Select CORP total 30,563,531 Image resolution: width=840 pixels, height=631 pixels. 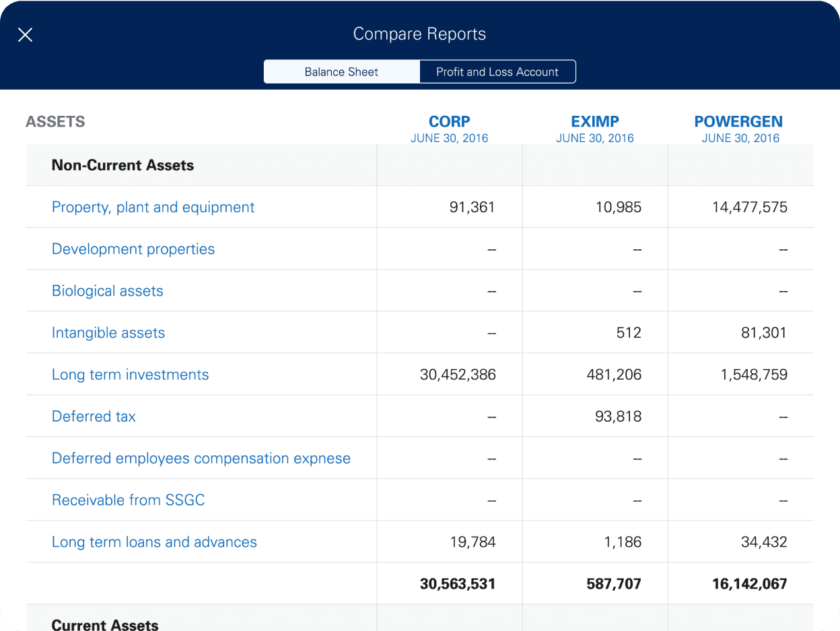[458, 584]
